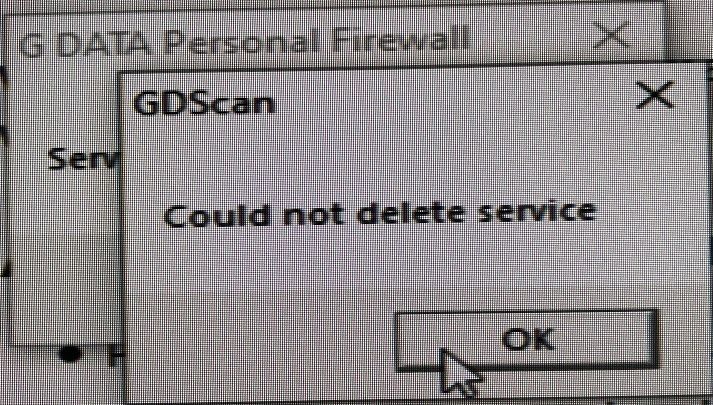Viewport: 713px width, 405px height.
Task: Click the black bullet below firewall window
Action: pyautogui.click(x=70, y=354)
